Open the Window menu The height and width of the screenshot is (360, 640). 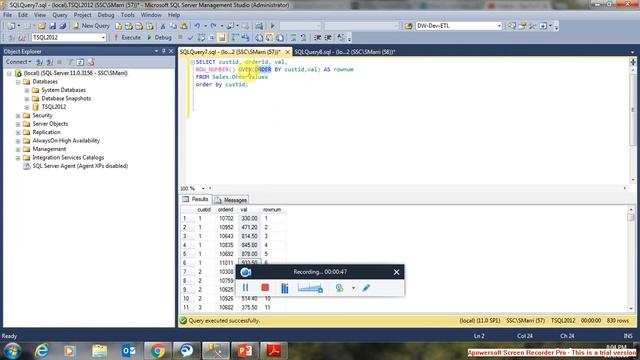point(151,15)
